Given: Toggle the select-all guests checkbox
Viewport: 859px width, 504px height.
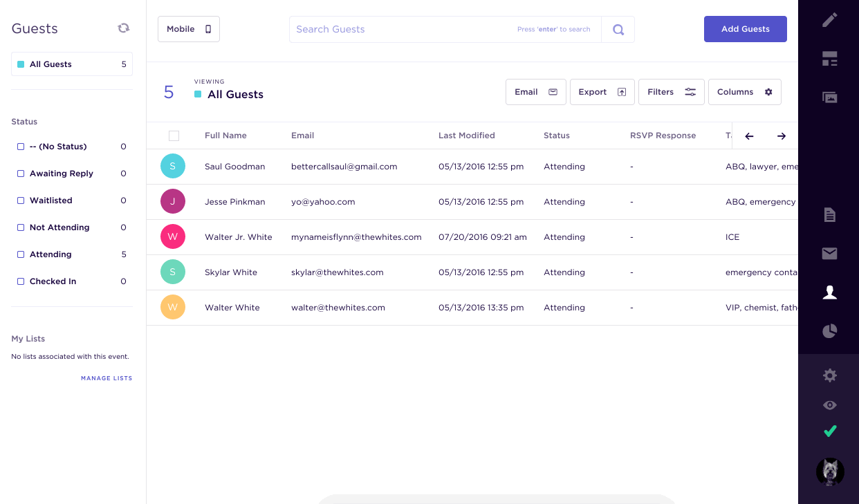Looking at the screenshot, I should [174, 136].
